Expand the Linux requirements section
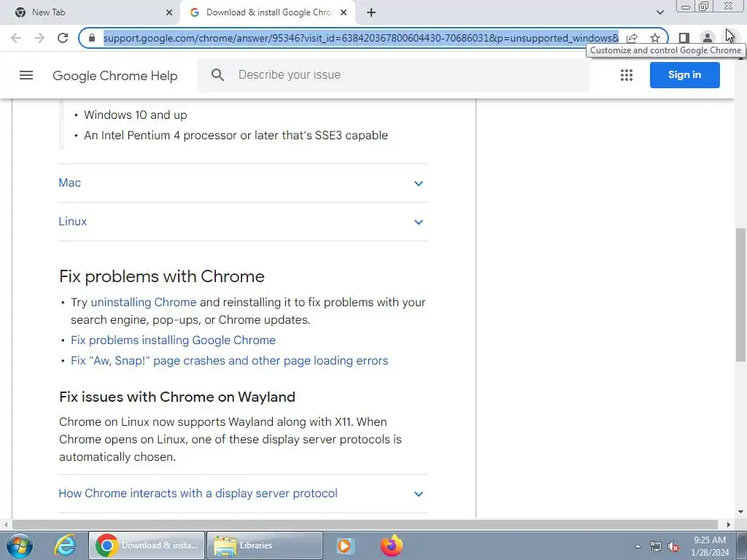This screenshot has width=747, height=560. pos(243,222)
